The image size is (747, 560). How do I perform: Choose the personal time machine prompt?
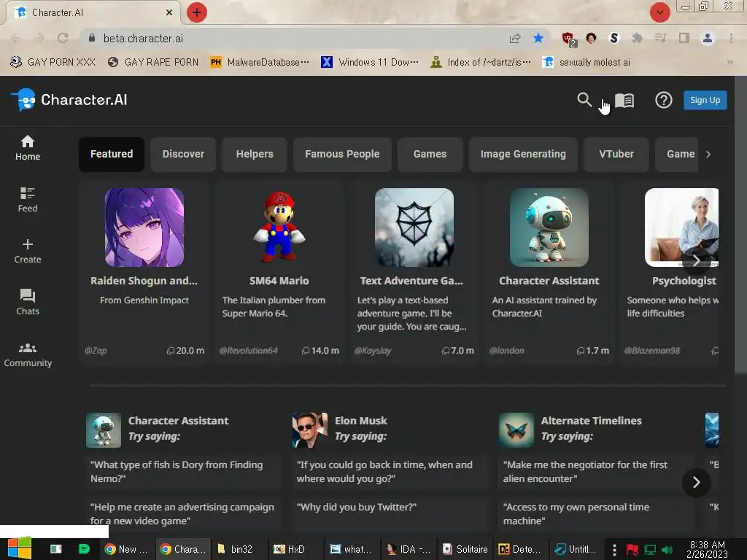point(596,514)
